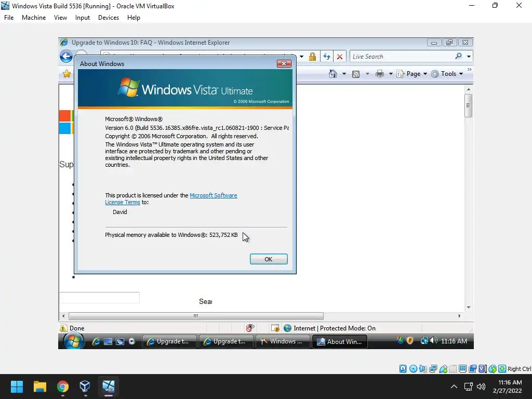532x399 pixels.
Task: Click the VirtualBox recording status icon
Action: click(x=472, y=369)
